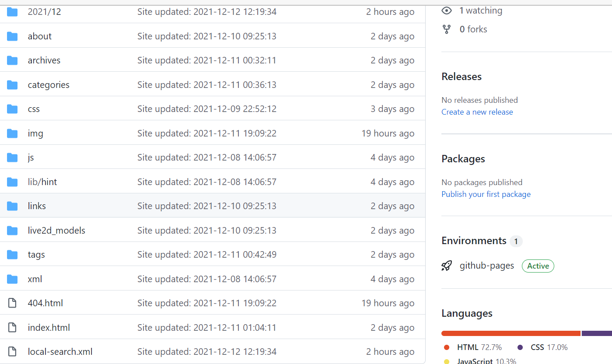Click 19 hours ago in the img row
The image size is (612, 364).
click(388, 133)
